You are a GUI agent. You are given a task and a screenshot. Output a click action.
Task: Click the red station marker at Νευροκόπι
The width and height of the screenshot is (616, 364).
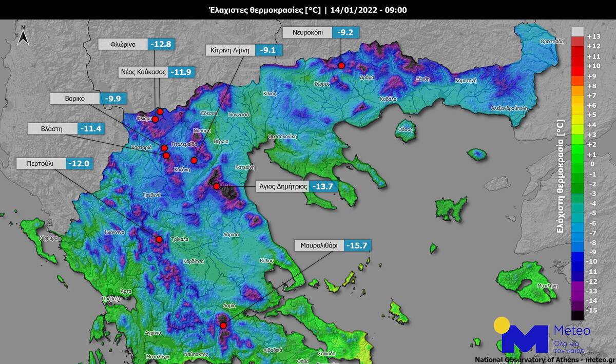341,65
